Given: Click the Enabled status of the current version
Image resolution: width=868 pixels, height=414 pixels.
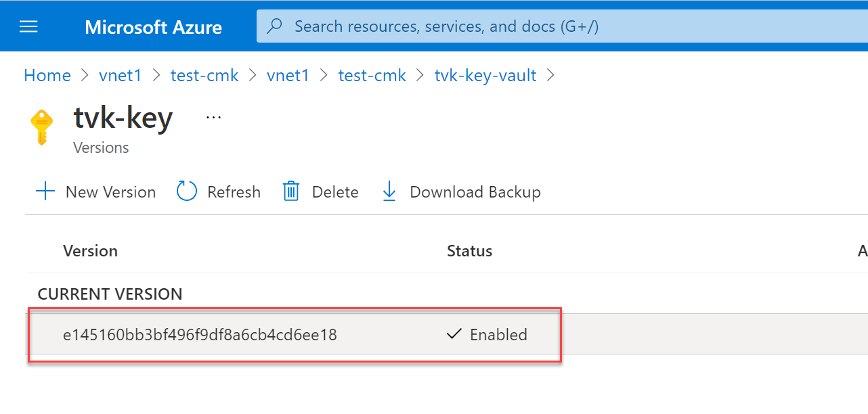Looking at the screenshot, I should (498, 334).
